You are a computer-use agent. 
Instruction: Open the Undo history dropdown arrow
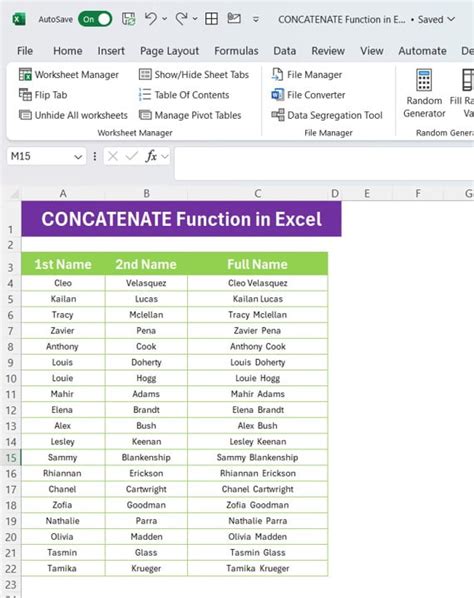[165, 19]
